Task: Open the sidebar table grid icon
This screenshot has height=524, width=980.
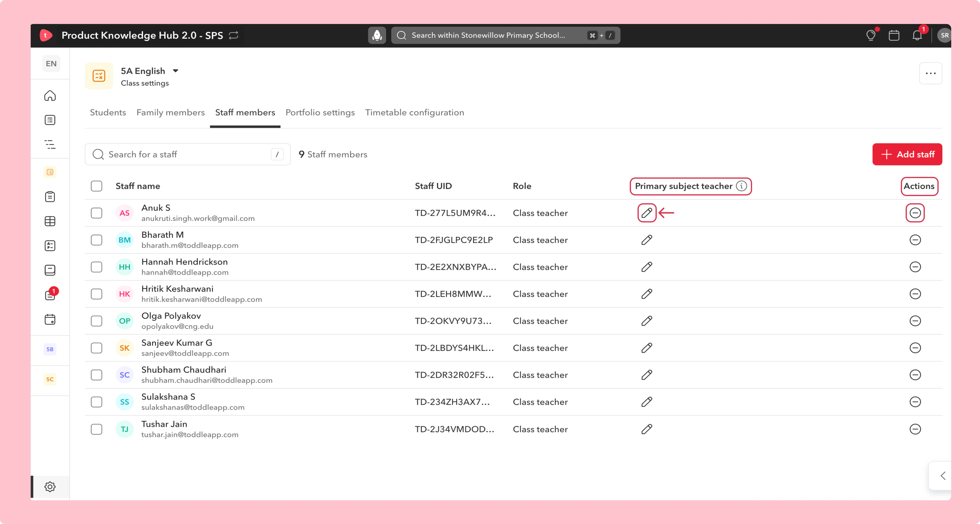Action: coord(50,221)
